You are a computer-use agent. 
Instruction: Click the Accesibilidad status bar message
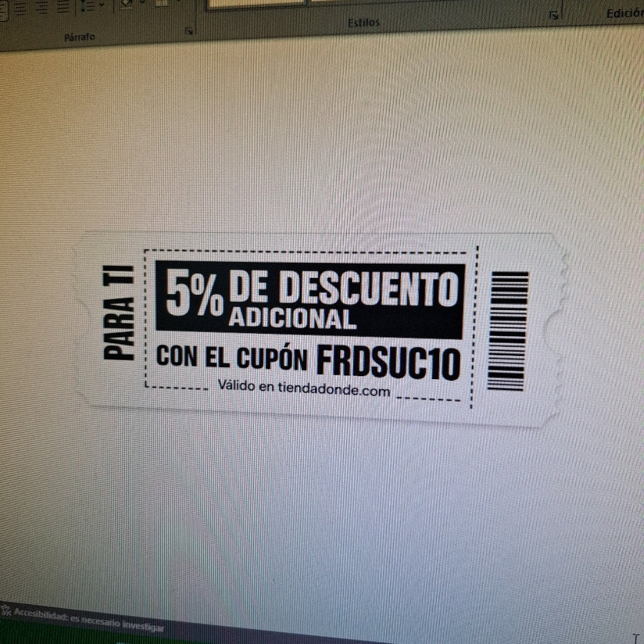click(x=89, y=619)
